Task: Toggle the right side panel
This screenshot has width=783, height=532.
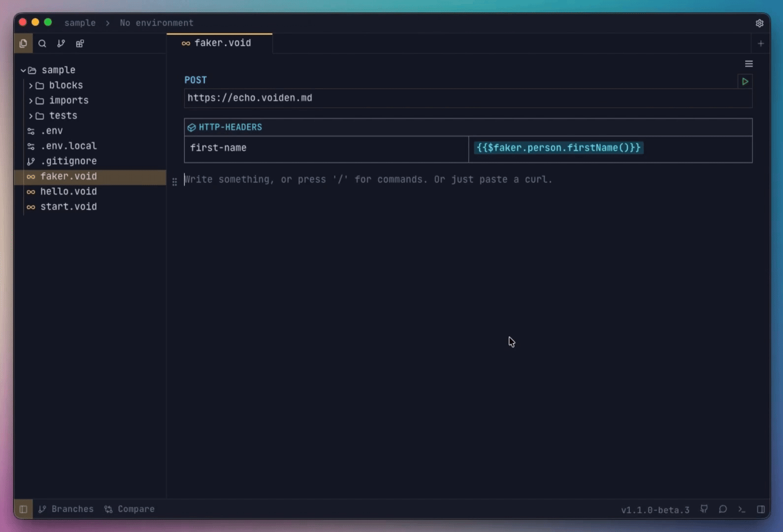Action: (x=760, y=509)
